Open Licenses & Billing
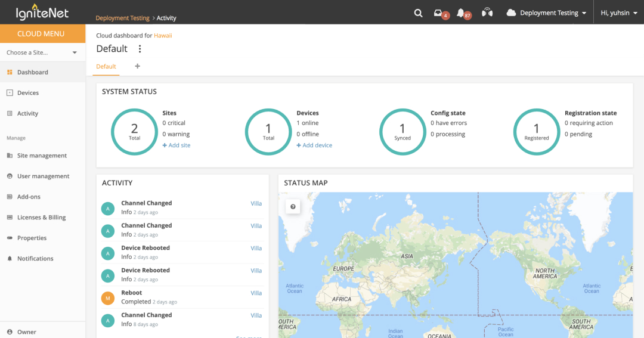The image size is (644, 338). (x=43, y=217)
